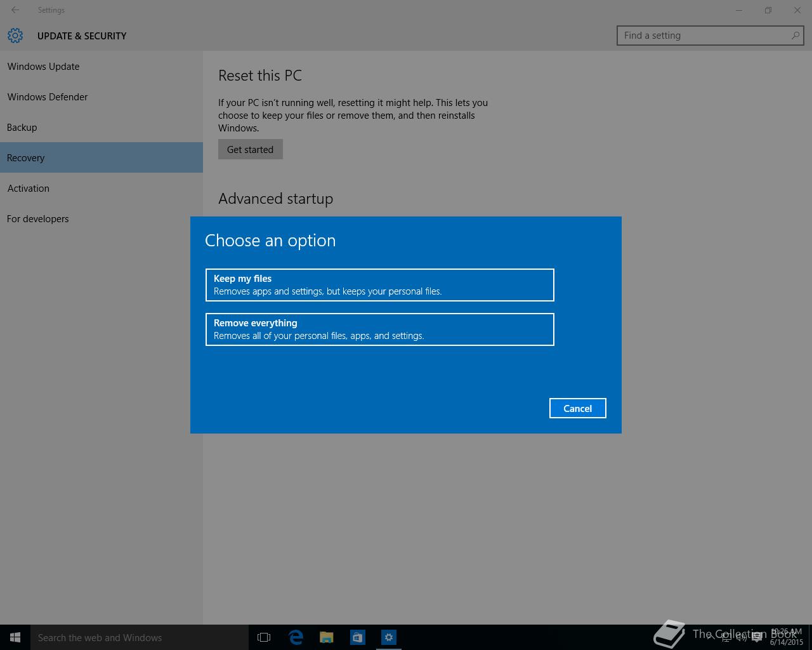Select Windows Update in the sidebar
812x650 pixels.
pyautogui.click(x=101, y=66)
